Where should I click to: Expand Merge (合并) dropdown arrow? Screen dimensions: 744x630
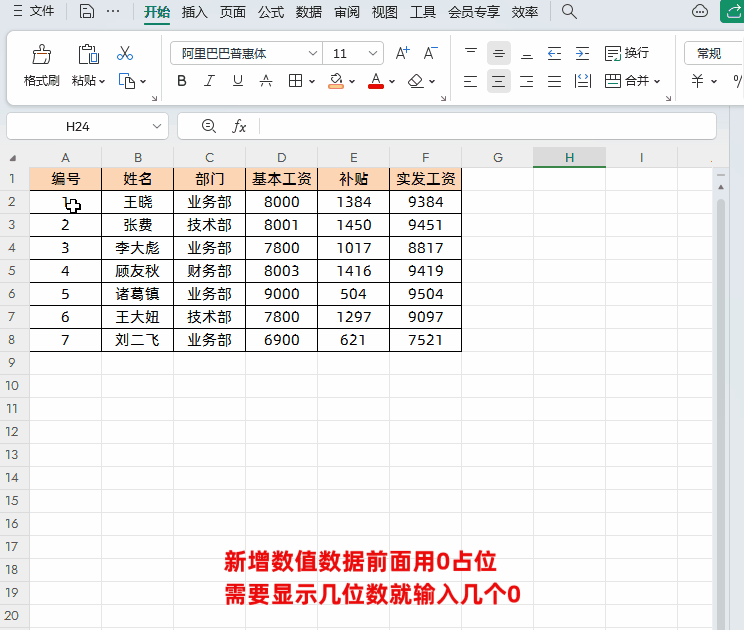click(x=657, y=82)
